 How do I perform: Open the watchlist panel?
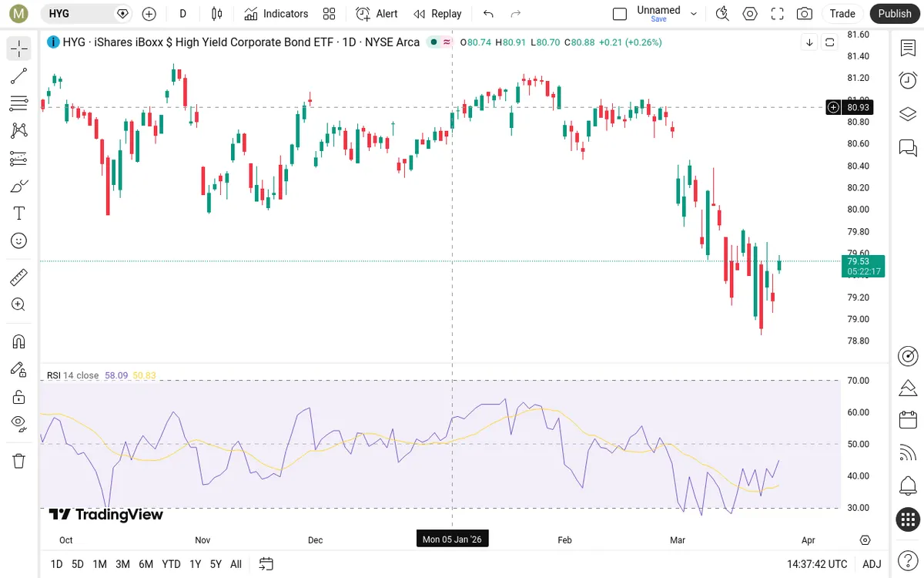[x=908, y=49]
